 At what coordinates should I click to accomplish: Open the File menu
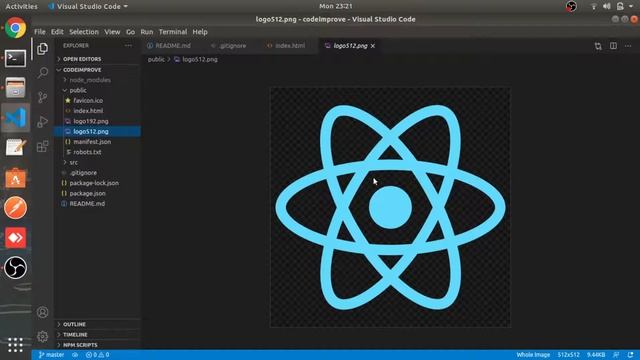click(40, 32)
